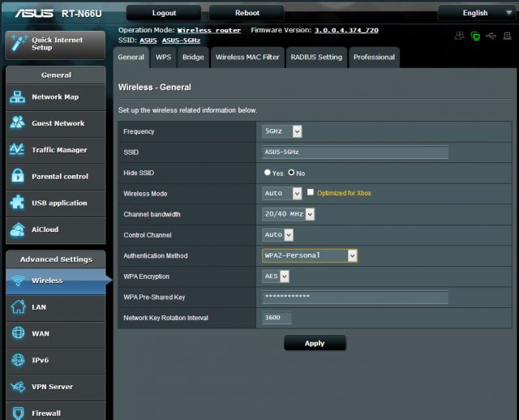Select No for Hide SSID
This screenshot has height=420, width=519.
click(291, 173)
